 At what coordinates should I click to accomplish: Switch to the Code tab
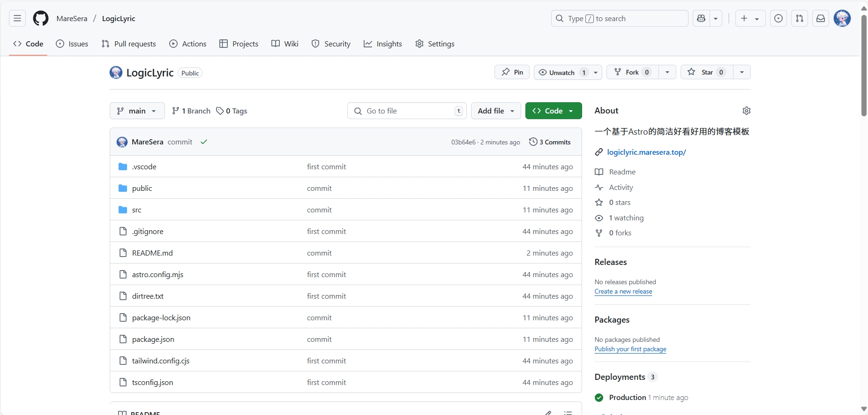pyautogui.click(x=29, y=44)
